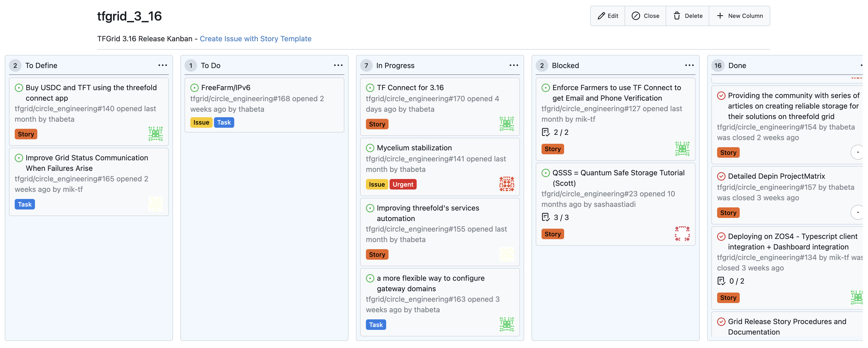
Task: Click open-issue icon on Buy USDC card
Action: [19, 88]
